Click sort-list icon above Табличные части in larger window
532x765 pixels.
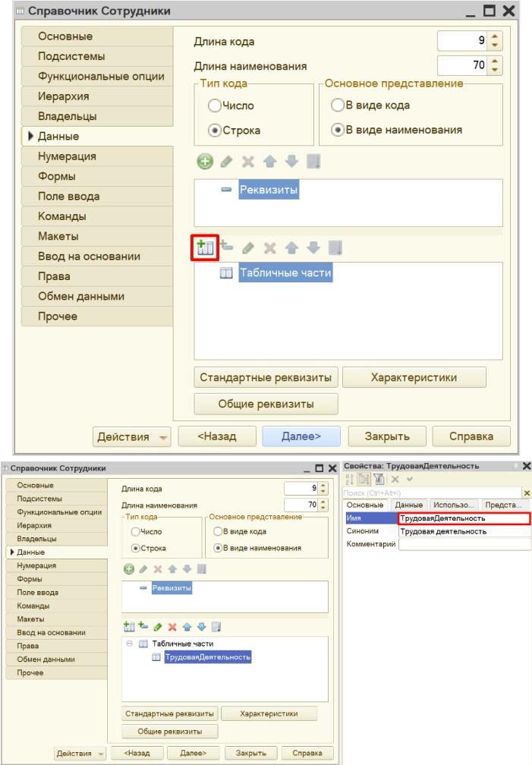[335, 248]
